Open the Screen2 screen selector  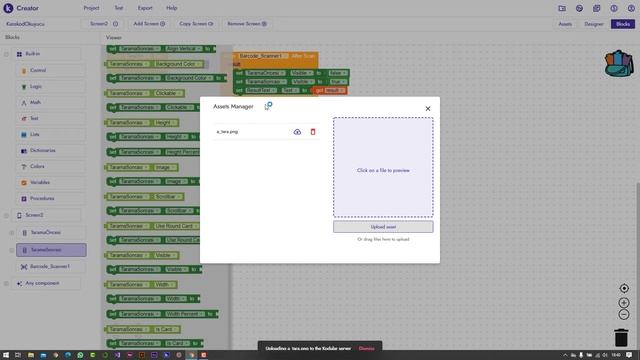[104, 24]
